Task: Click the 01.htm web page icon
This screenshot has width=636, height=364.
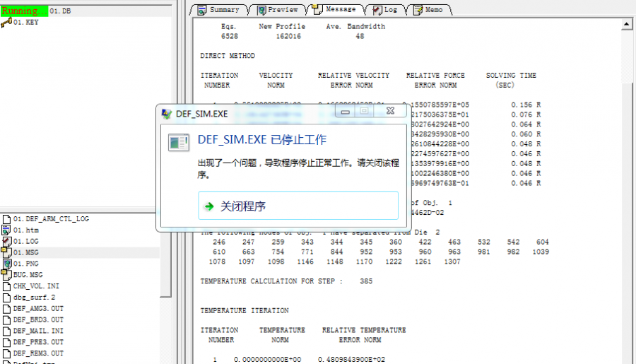Action: click(6, 230)
